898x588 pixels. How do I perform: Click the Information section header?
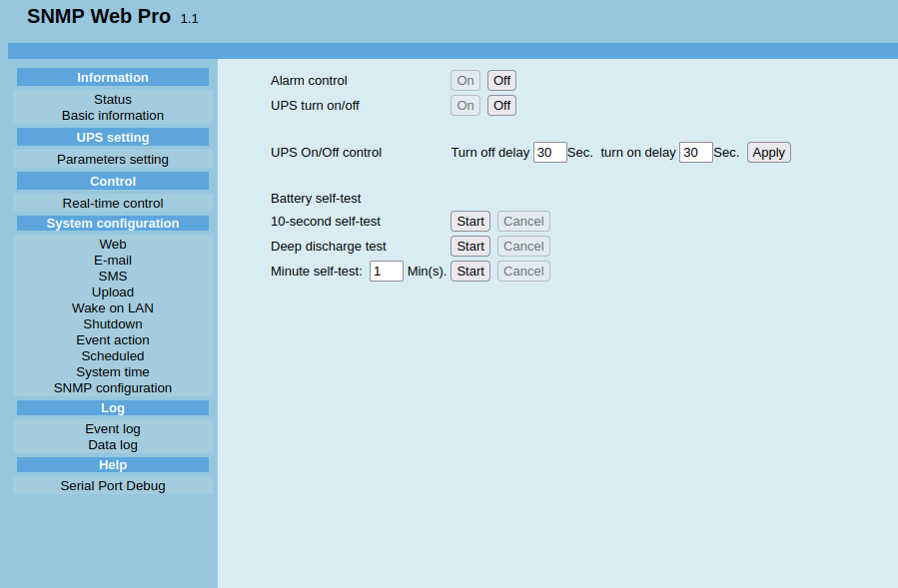click(113, 77)
